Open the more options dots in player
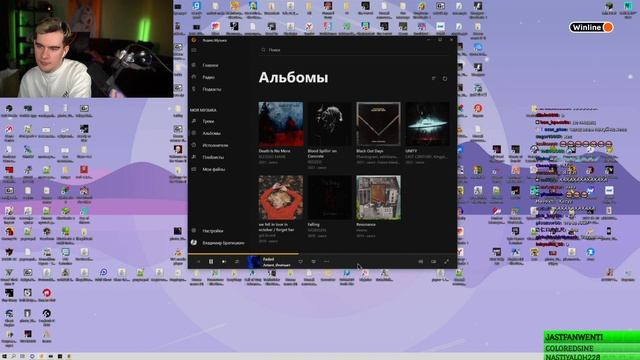Image resolution: width=640 pixels, height=360 pixels. [327, 262]
